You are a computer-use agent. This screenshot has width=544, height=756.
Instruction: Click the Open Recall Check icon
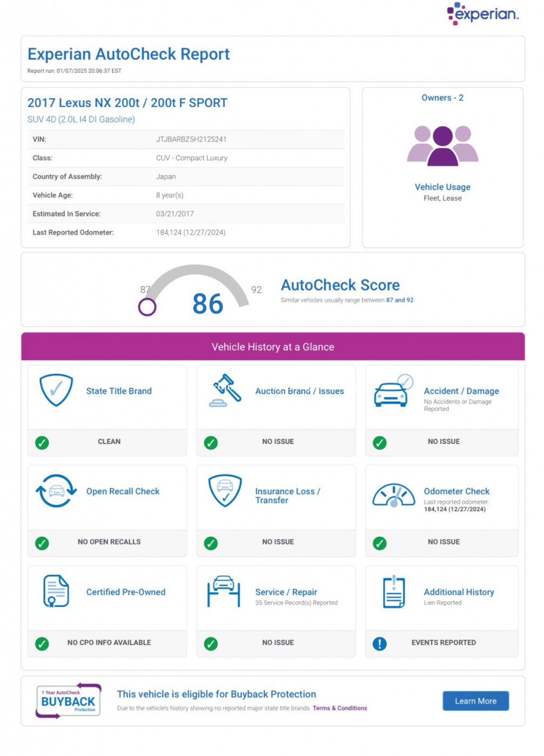[56, 491]
